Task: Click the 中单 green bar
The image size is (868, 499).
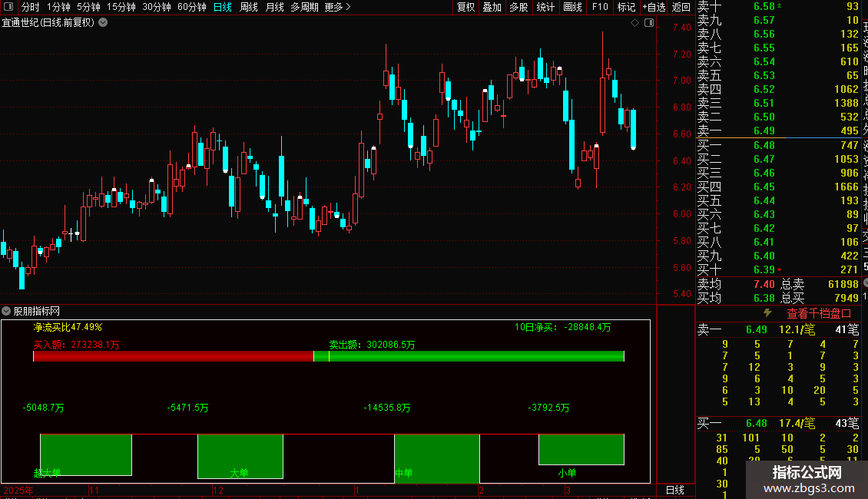Action: (437, 458)
